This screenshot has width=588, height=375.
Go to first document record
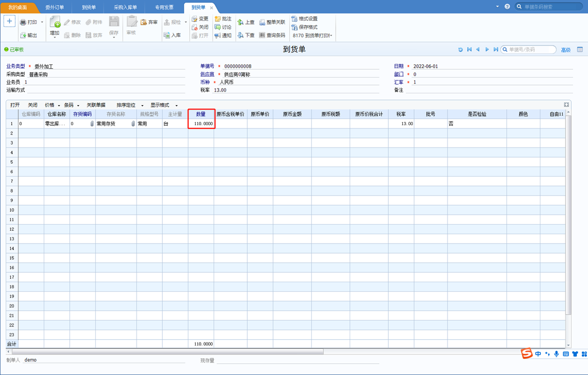click(469, 49)
